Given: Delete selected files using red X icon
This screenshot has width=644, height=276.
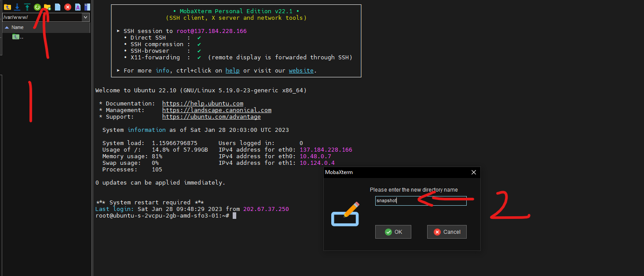Looking at the screenshot, I should click(68, 7).
